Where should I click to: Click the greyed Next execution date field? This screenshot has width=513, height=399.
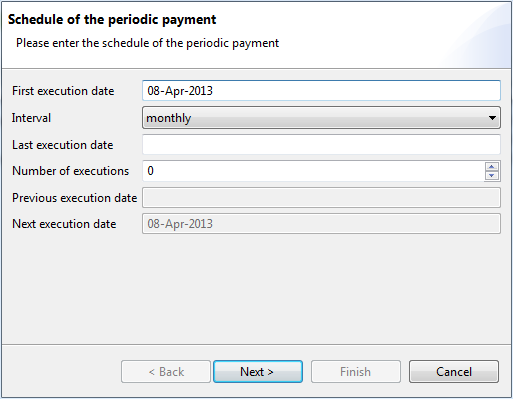point(321,224)
